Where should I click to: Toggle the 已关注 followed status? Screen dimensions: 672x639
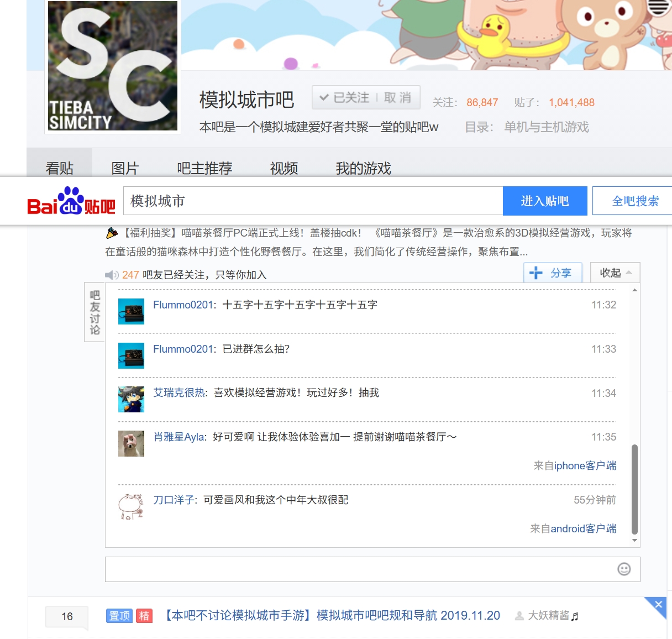(344, 98)
